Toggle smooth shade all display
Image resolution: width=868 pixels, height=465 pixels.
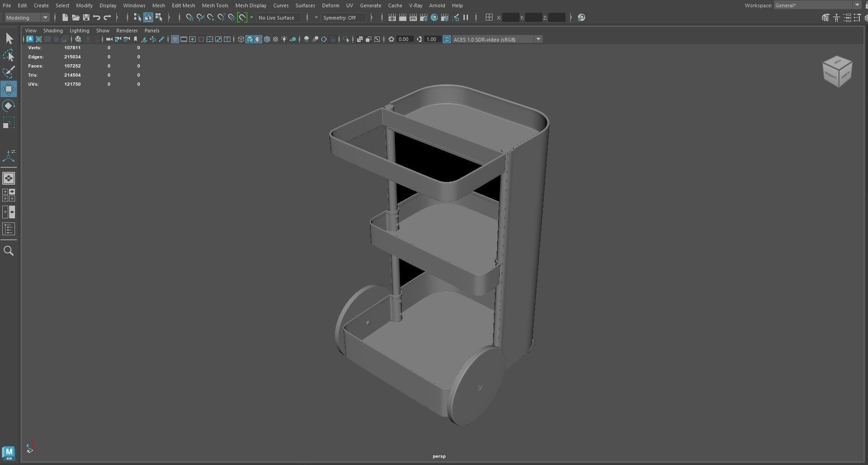(249, 39)
